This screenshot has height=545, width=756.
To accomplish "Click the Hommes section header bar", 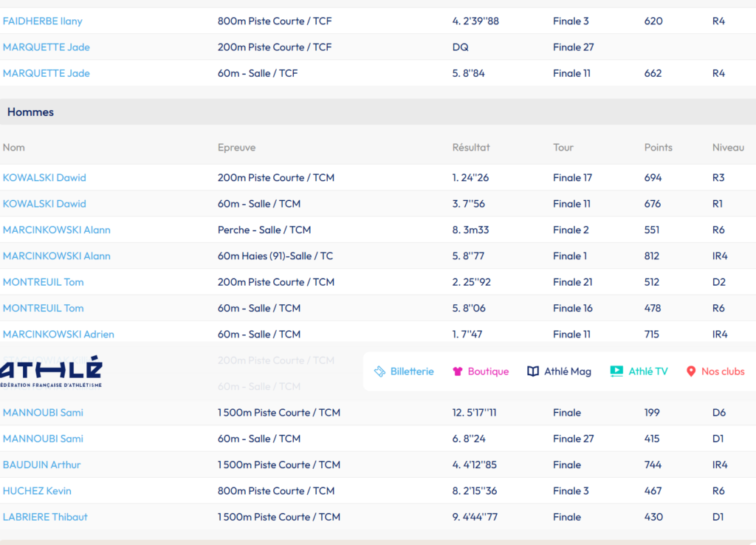I will point(378,112).
